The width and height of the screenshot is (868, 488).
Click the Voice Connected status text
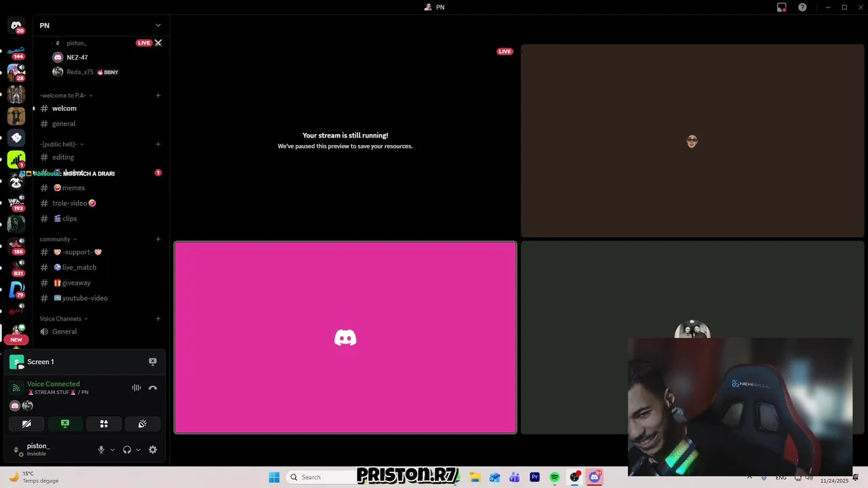tap(54, 384)
